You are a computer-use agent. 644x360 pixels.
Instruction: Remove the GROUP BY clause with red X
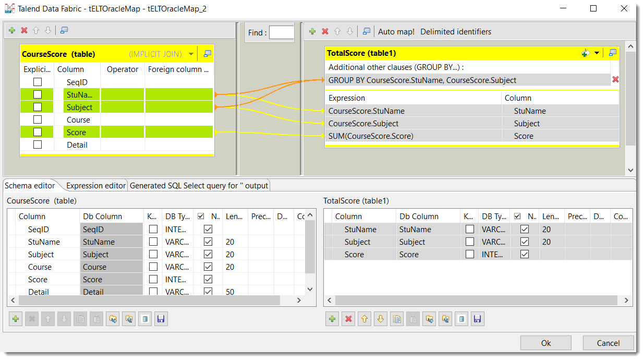[x=615, y=79]
